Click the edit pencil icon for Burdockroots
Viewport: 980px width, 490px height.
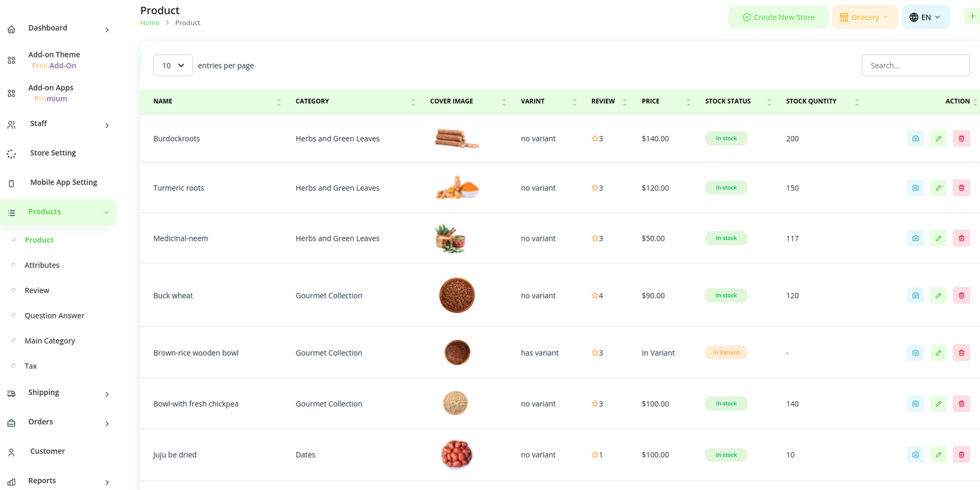(938, 138)
